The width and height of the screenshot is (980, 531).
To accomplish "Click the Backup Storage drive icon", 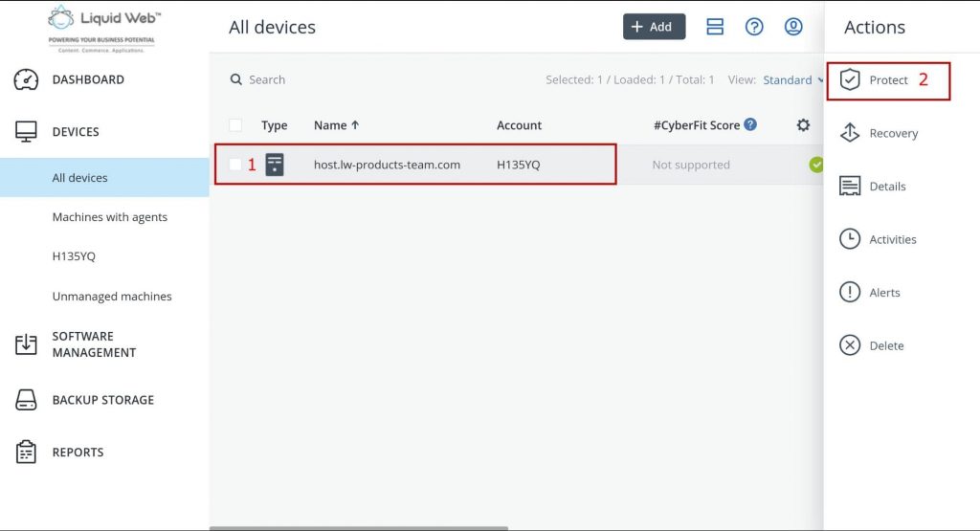I will coord(26,400).
